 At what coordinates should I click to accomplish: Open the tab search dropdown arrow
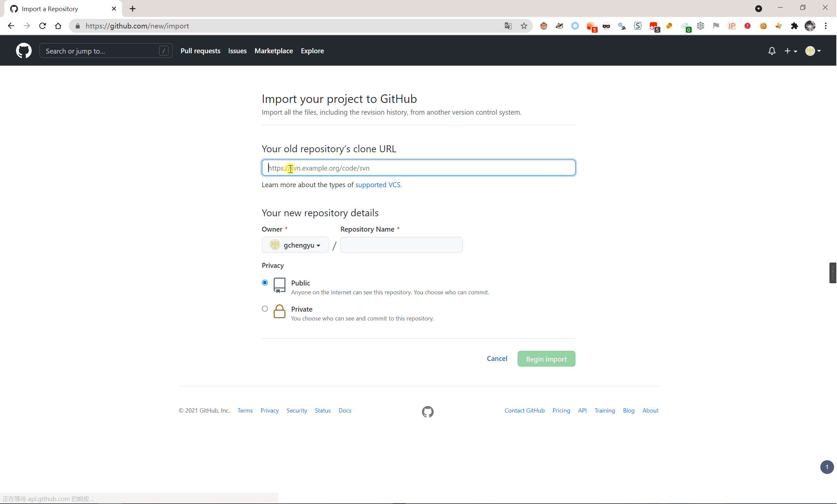(x=758, y=8)
